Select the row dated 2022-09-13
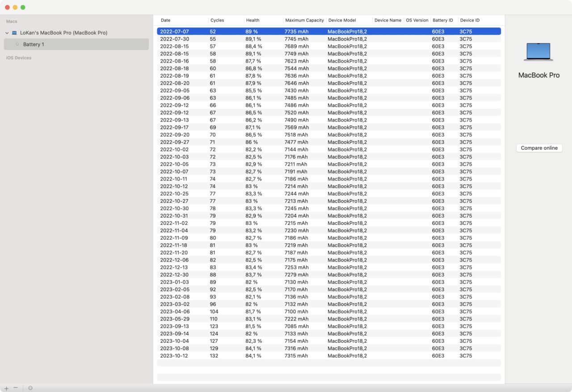The image size is (572, 392). coord(329,120)
